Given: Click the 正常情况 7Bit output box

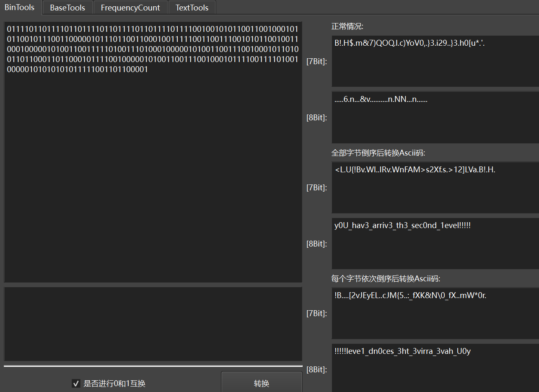Looking at the screenshot, I should pos(435,61).
